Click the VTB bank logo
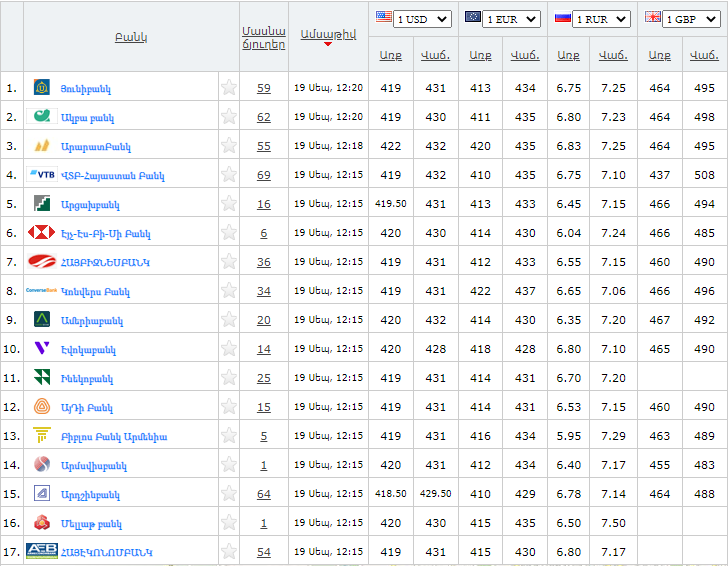 42,175
